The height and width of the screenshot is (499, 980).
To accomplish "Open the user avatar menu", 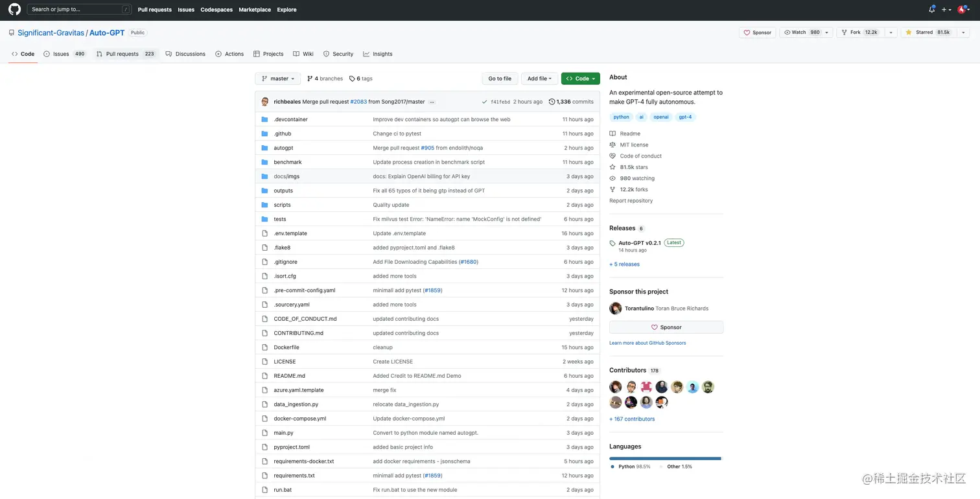I will click(x=963, y=10).
